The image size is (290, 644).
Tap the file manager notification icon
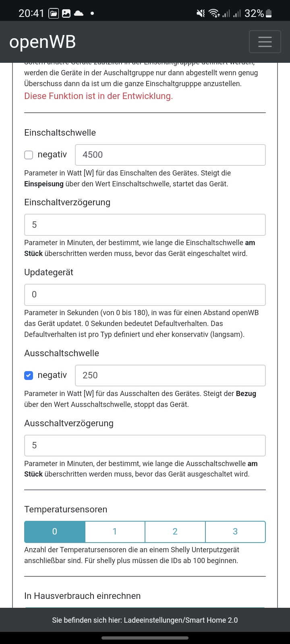tap(53, 14)
